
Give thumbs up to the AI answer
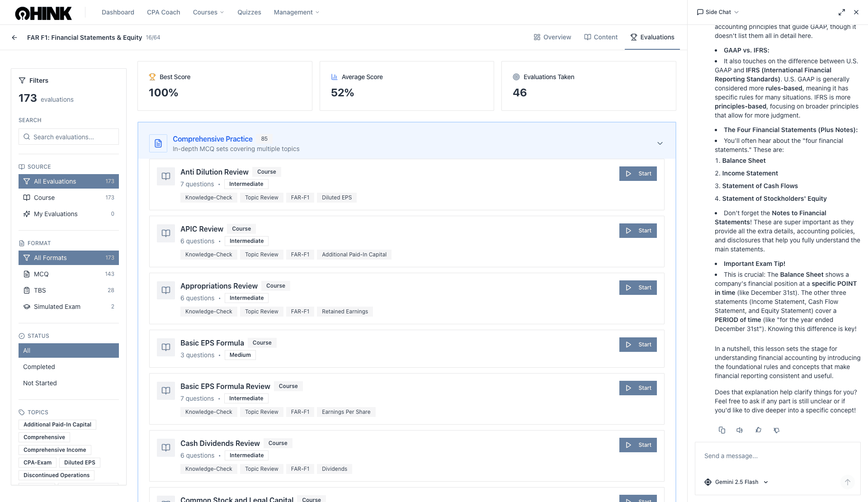(x=759, y=430)
